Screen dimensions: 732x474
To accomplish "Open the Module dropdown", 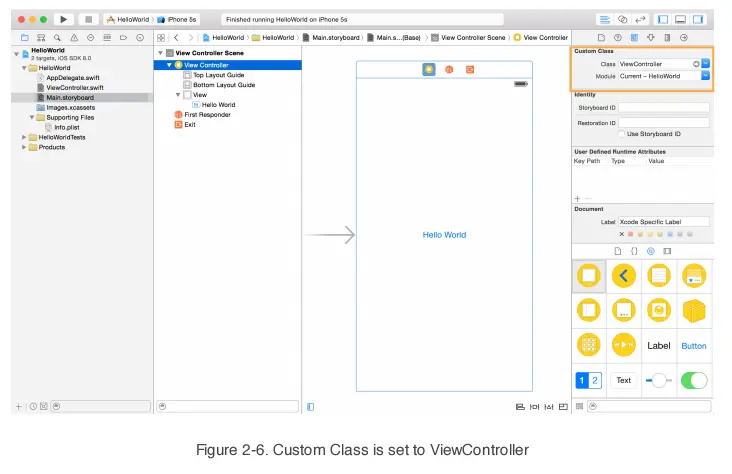I will tap(705, 76).
